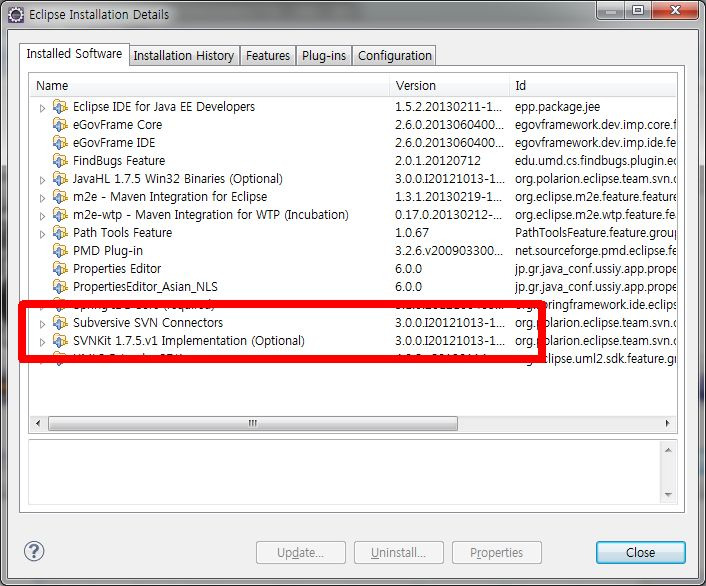
Task: Expand Eclipse IDE for Java EE Developers
Action: [x=42, y=108]
